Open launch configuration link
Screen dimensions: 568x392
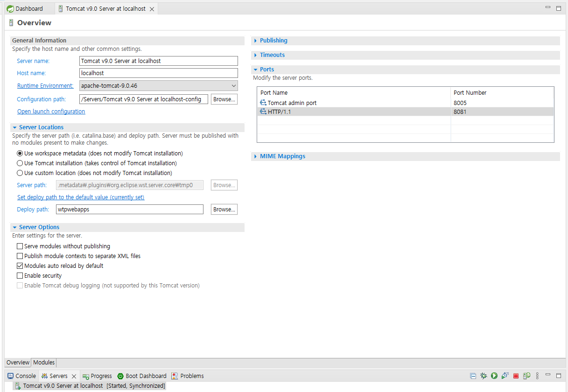pyautogui.click(x=51, y=112)
